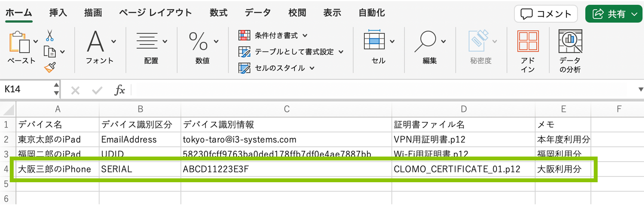Screen dimensions: 644x205
Task: Select column D header
Action: (464, 110)
